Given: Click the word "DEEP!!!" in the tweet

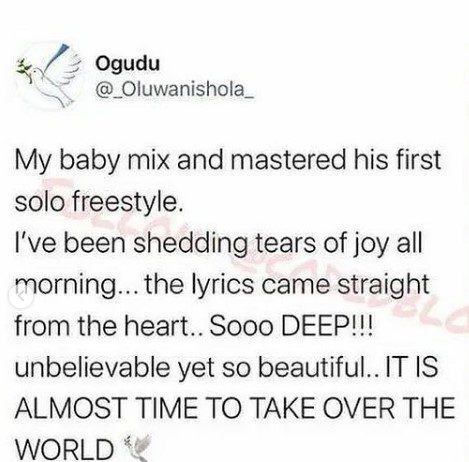Looking at the screenshot, I should [x=329, y=325].
